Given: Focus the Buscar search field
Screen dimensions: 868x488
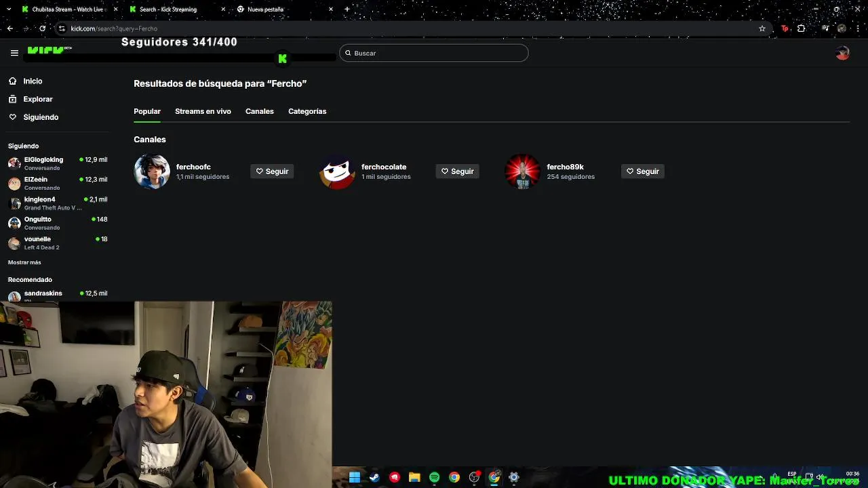Looking at the screenshot, I should click(x=434, y=53).
